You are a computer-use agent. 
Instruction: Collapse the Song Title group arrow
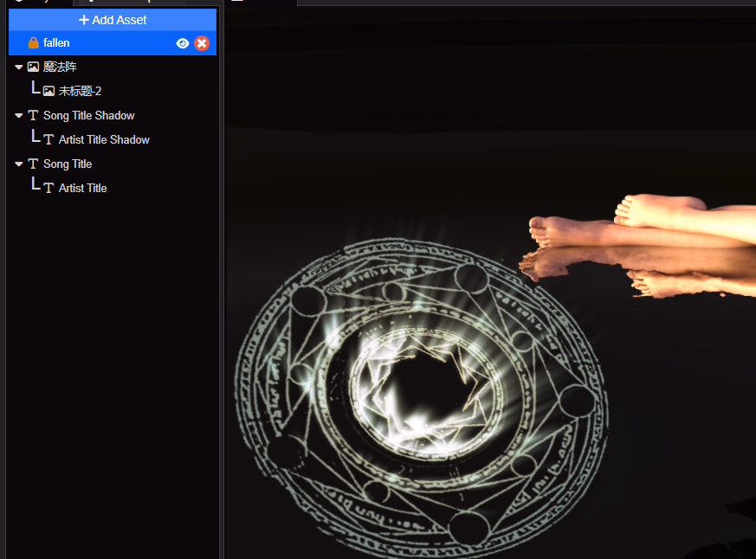click(x=19, y=164)
